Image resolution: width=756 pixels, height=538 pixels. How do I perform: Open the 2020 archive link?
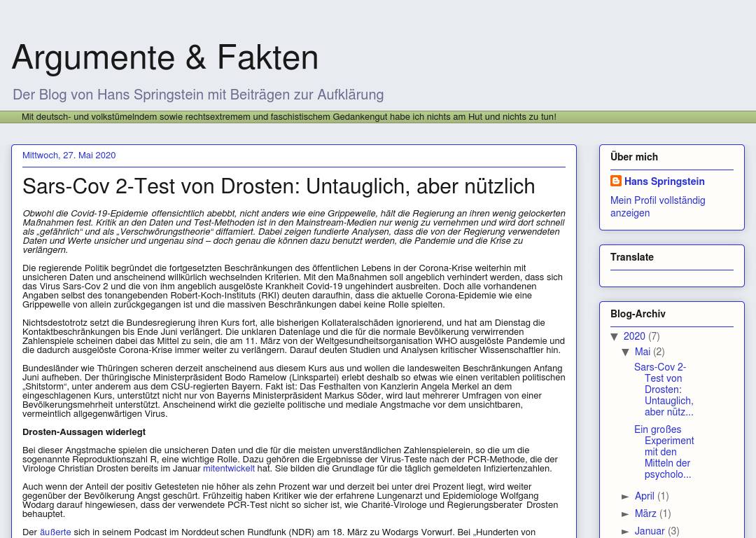tap(634, 336)
